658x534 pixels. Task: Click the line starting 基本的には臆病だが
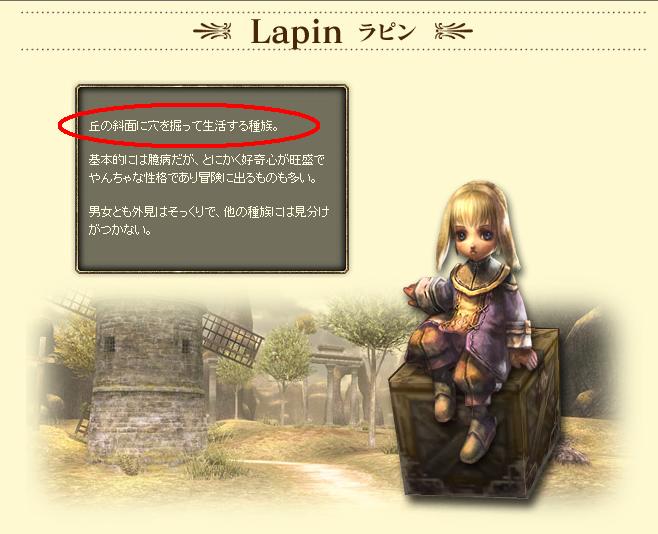207,160
